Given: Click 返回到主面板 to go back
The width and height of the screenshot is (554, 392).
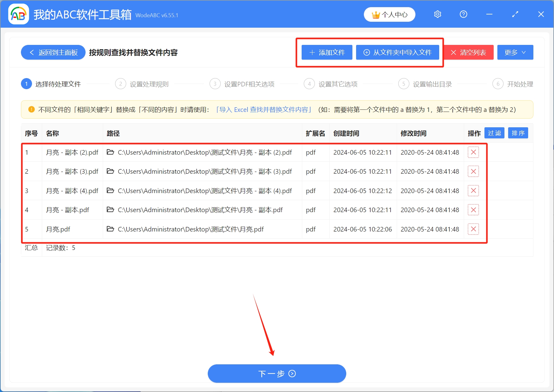Looking at the screenshot, I should click(53, 52).
